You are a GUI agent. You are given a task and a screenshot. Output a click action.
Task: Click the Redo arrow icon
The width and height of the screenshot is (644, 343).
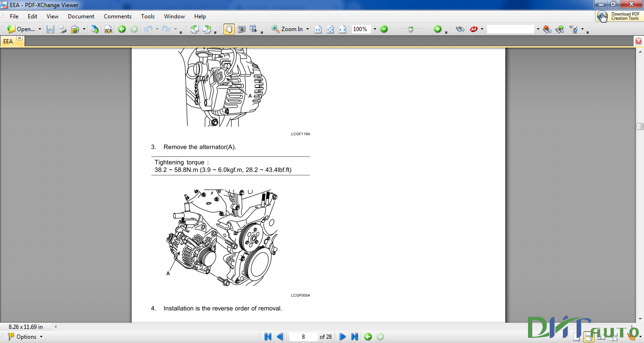click(x=166, y=29)
